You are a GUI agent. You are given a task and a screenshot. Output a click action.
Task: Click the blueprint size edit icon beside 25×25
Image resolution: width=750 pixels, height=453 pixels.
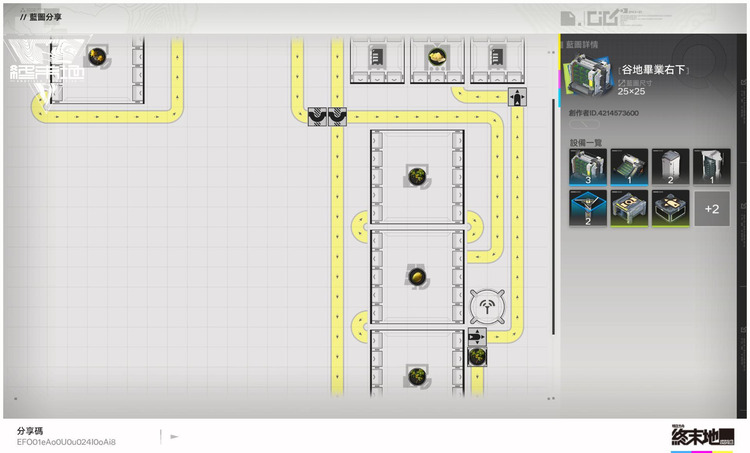click(x=622, y=81)
